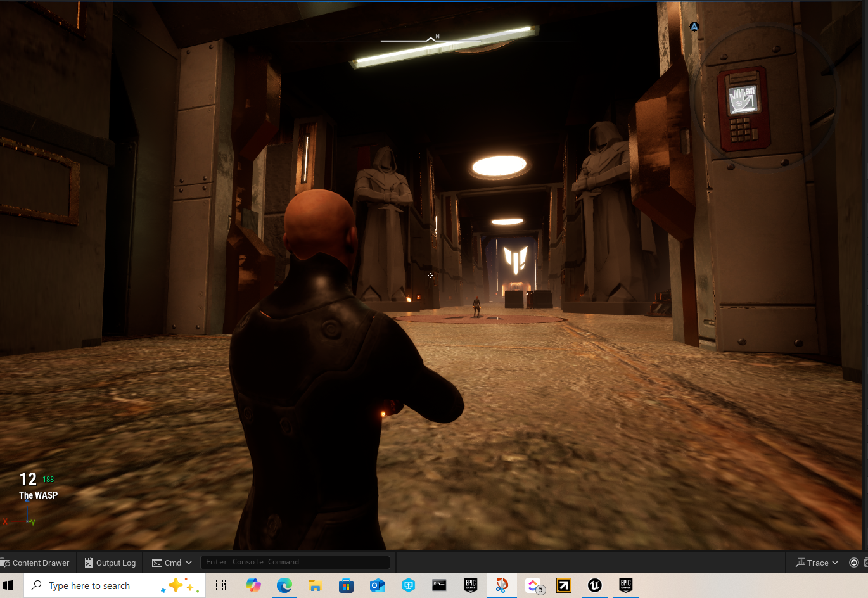Screen dimensions: 868x598
Task: Open the Output Log panel
Action: [x=110, y=563]
